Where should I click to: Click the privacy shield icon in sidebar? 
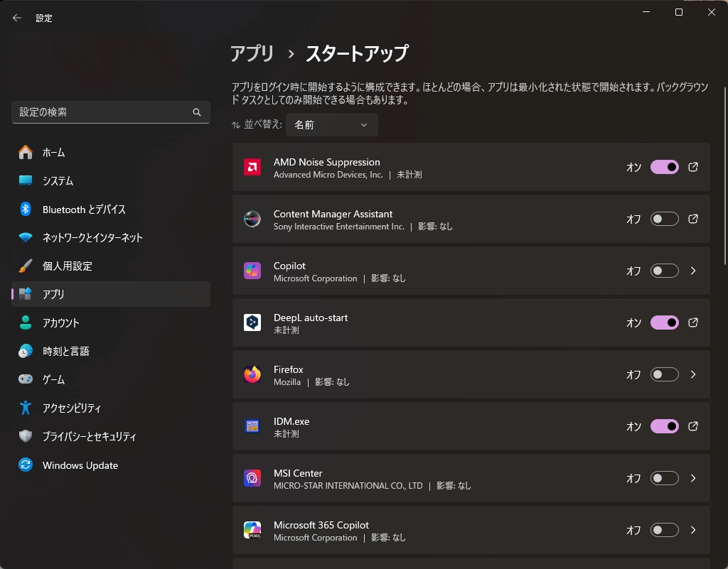pos(26,436)
